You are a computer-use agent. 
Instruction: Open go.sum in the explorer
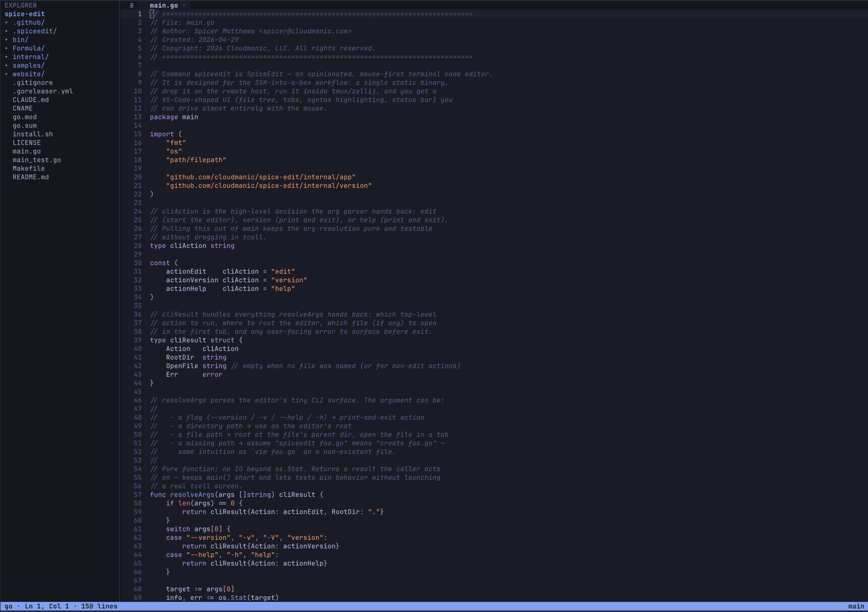click(x=25, y=126)
